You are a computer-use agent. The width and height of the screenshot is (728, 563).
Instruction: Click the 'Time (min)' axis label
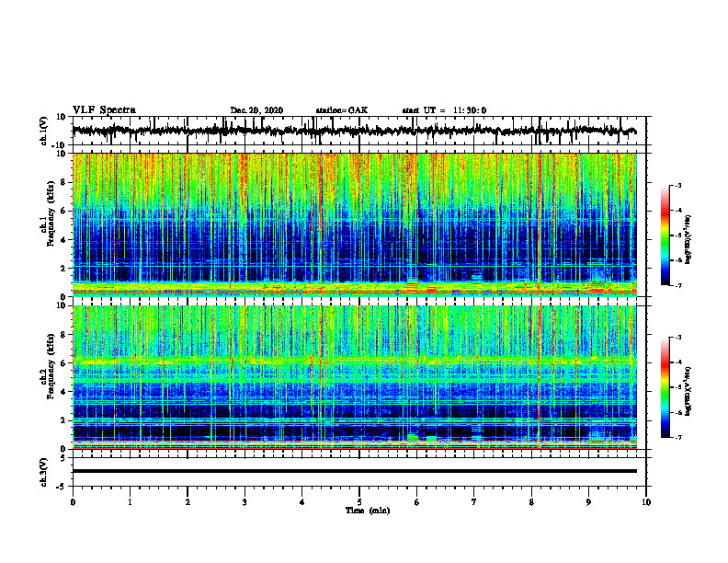tap(368, 511)
